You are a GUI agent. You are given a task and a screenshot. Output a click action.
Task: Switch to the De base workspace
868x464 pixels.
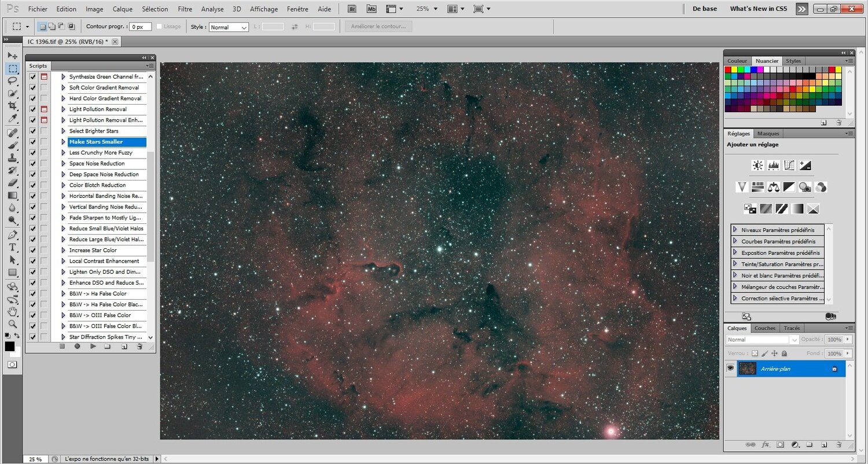[705, 9]
